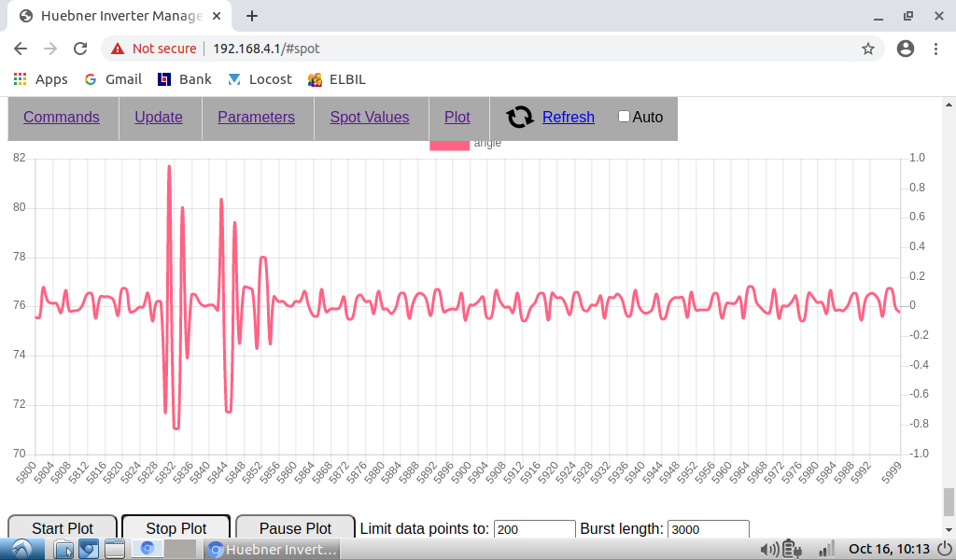Image resolution: width=956 pixels, height=560 pixels.
Task: Open a new browser tab
Action: pyautogui.click(x=252, y=16)
